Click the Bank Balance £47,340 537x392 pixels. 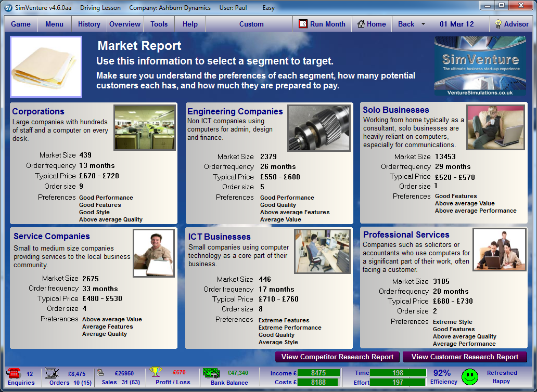[x=238, y=373]
